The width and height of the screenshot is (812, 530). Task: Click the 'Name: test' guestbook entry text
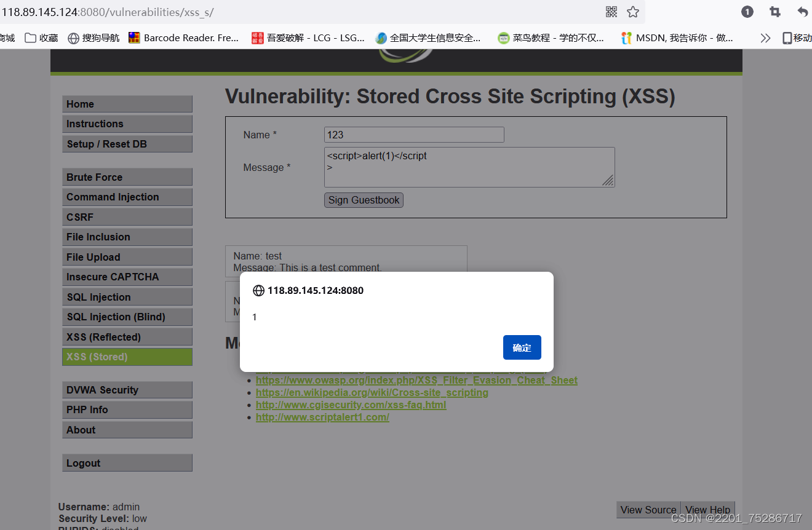pos(258,256)
